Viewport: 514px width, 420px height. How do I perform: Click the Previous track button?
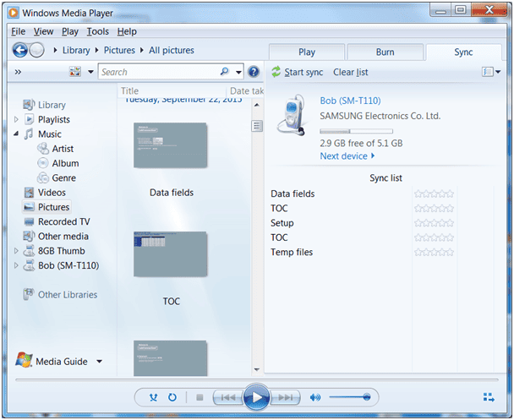(228, 397)
